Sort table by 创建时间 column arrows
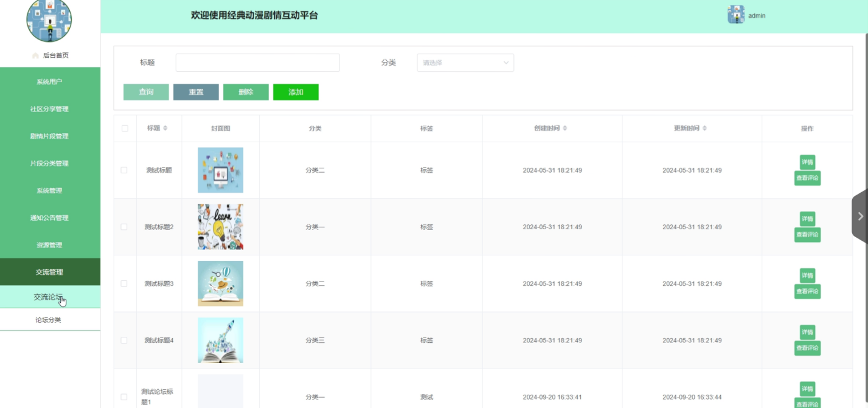Screen dimensions: 868x408 click(565, 128)
